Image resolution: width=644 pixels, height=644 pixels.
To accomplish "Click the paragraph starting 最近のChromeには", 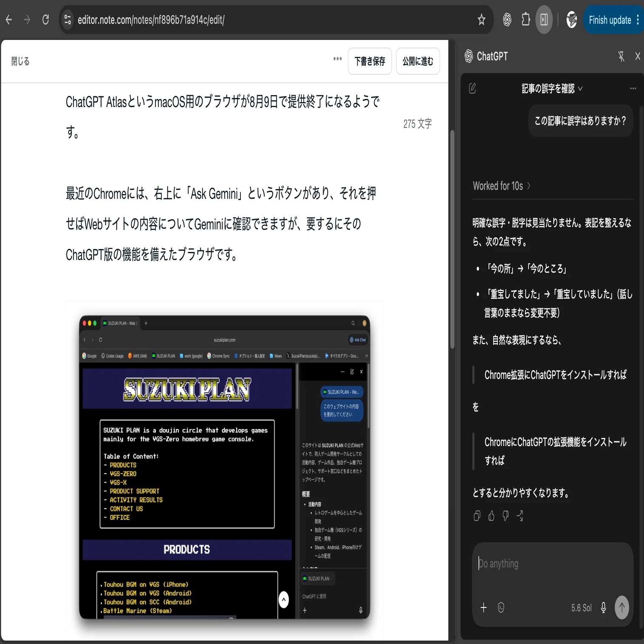I will pyautogui.click(x=221, y=224).
